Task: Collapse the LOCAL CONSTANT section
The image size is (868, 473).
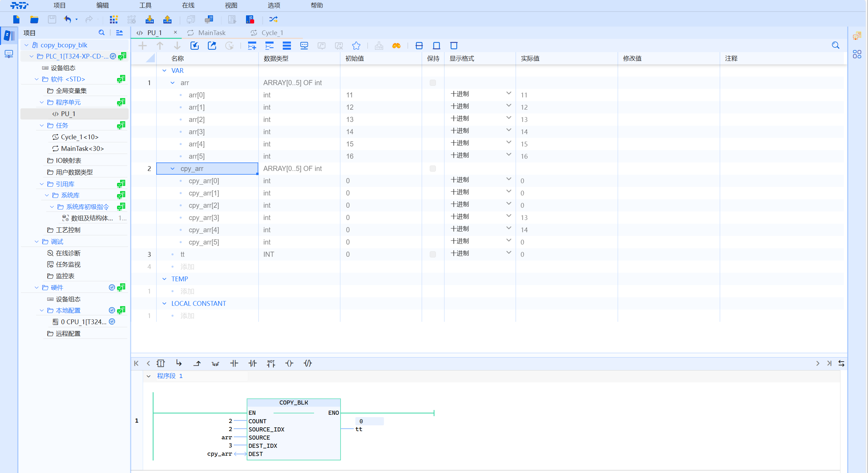Action: [x=164, y=303]
